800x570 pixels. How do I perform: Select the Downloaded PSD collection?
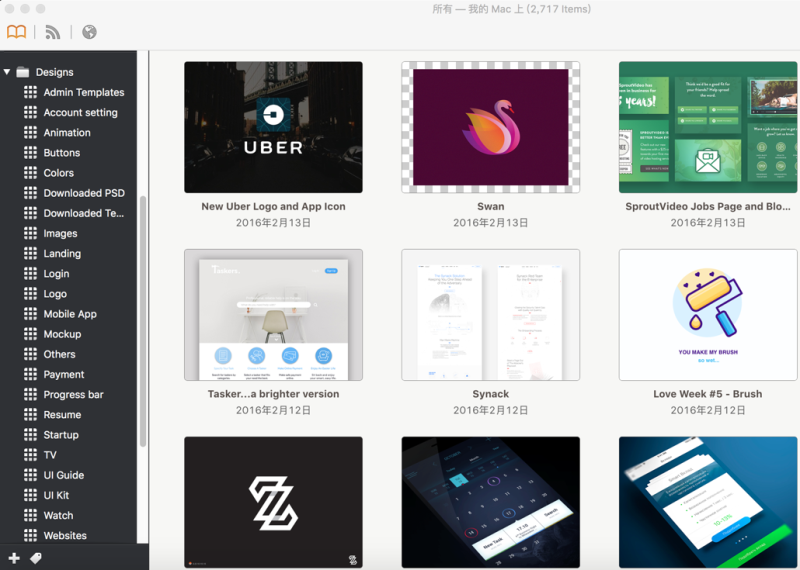tap(84, 193)
